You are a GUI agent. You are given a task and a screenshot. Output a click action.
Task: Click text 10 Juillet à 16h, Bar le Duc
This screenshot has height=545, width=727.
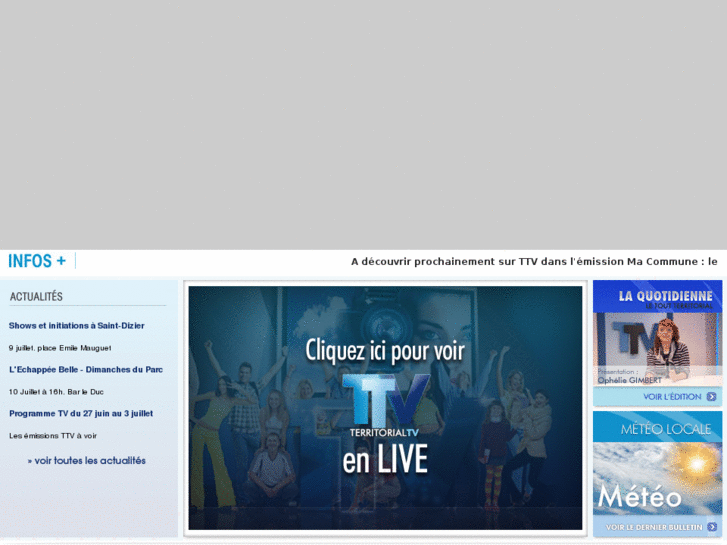pos(56,392)
